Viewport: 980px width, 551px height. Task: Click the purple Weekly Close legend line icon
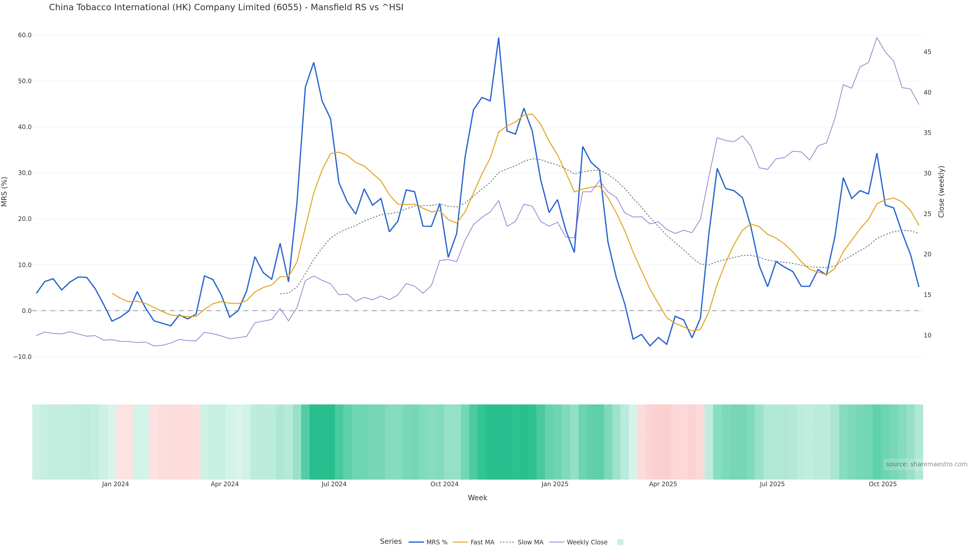point(557,542)
